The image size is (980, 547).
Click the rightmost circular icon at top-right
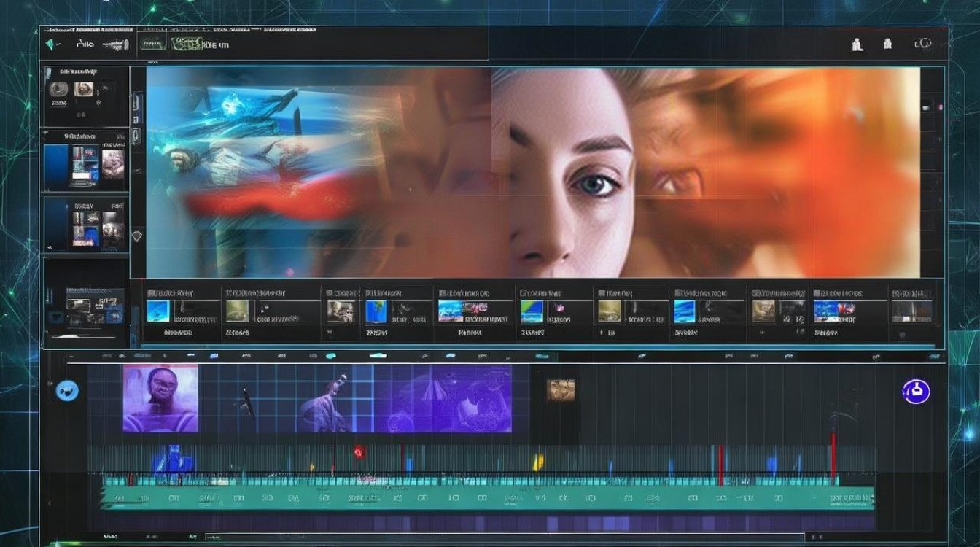pyautogui.click(x=924, y=44)
